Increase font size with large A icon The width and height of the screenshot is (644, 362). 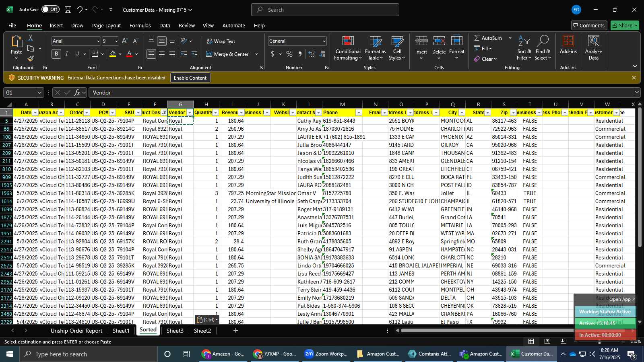[x=125, y=41]
